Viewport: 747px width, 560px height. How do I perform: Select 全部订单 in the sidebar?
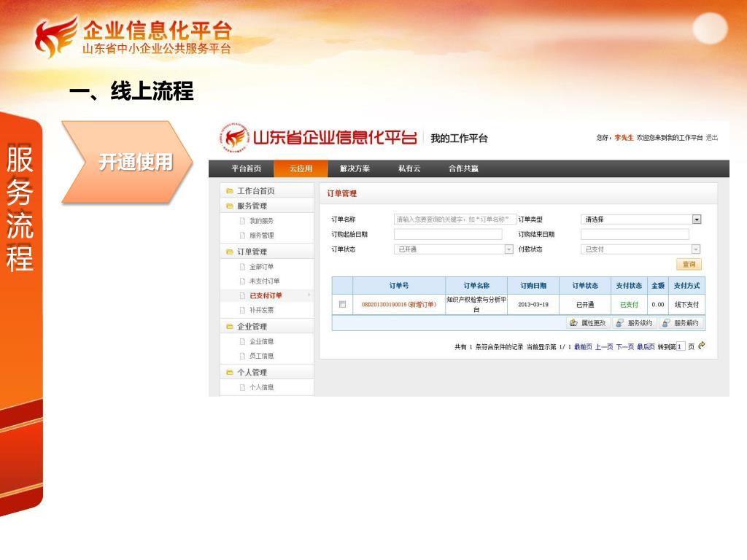pyautogui.click(x=262, y=267)
